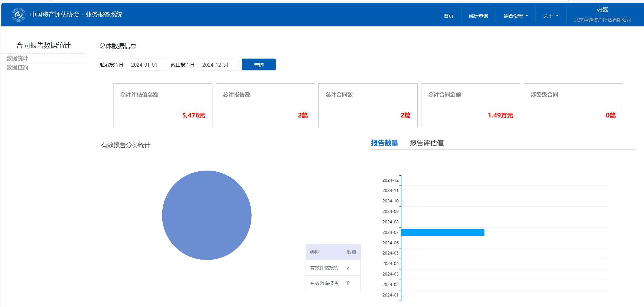Click the user name 张磊
Viewport: 644px width, 307px height.
(x=602, y=10)
